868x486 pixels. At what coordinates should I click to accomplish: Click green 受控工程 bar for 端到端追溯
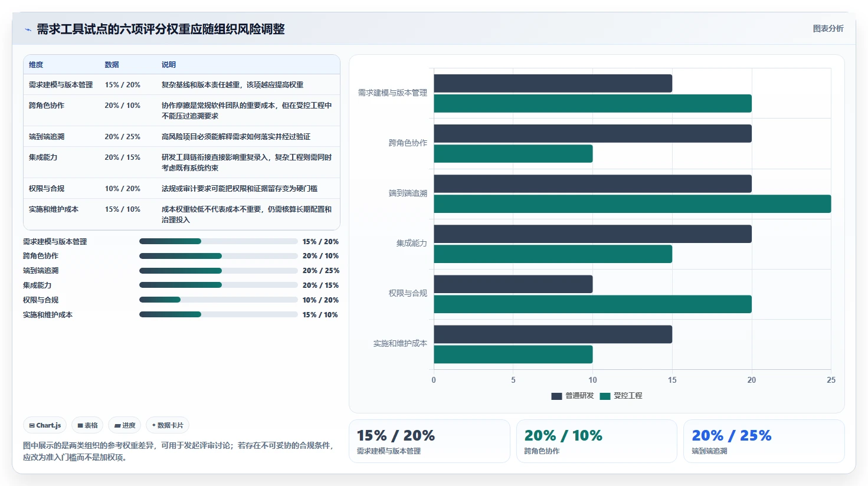click(x=633, y=203)
